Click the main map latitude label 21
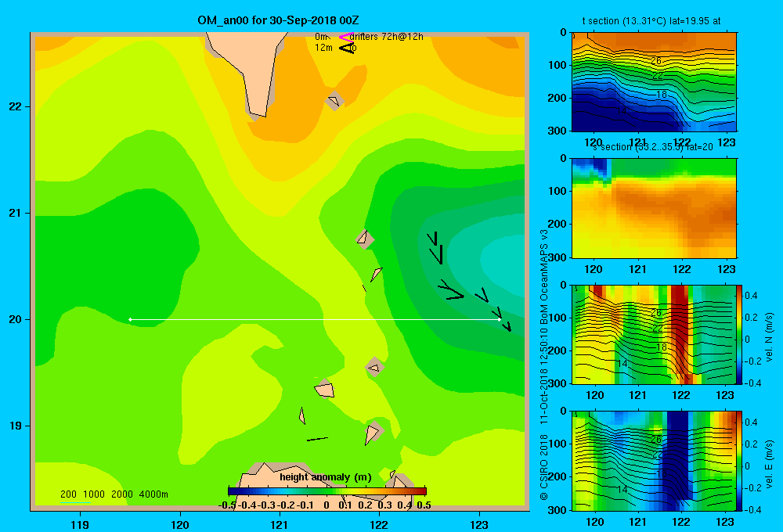Viewport: 783px width, 532px height. [x=16, y=213]
